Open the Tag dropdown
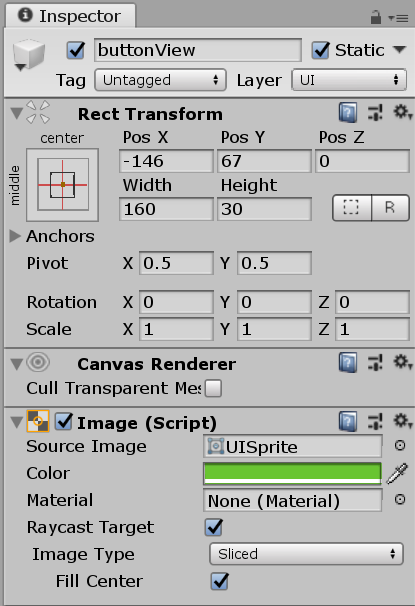 click(x=160, y=80)
